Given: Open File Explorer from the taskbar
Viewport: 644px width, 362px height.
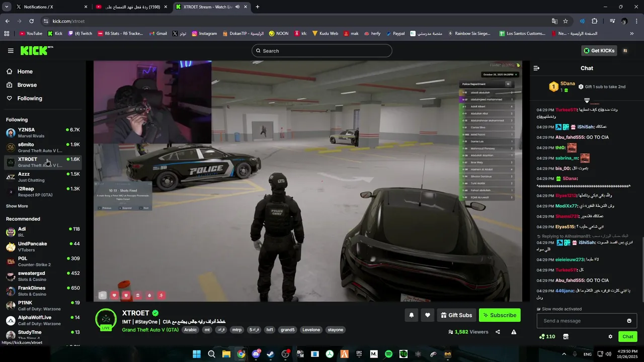Looking at the screenshot, I should tap(226, 354).
